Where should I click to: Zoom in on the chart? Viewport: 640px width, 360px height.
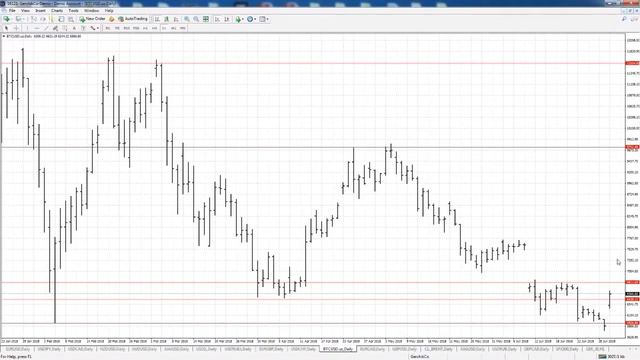pos(186,19)
